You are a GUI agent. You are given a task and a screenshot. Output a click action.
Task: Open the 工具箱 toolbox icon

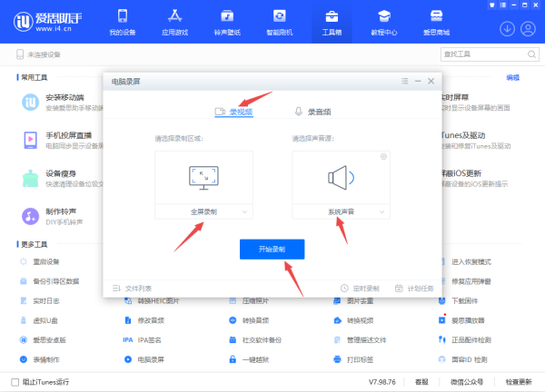(x=332, y=16)
